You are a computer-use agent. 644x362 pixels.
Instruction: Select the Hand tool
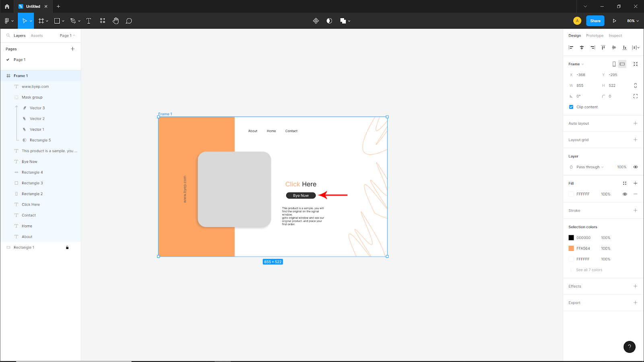point(116,21)
